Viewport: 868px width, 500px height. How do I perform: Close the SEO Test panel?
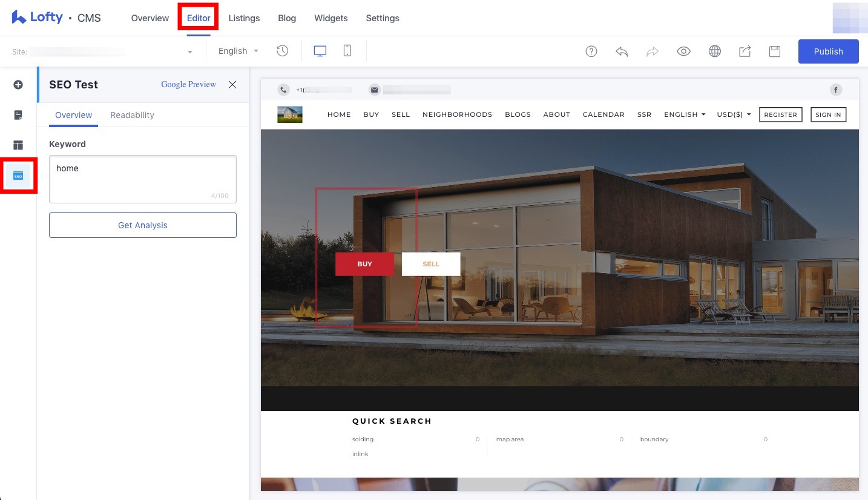coord(232,85)
